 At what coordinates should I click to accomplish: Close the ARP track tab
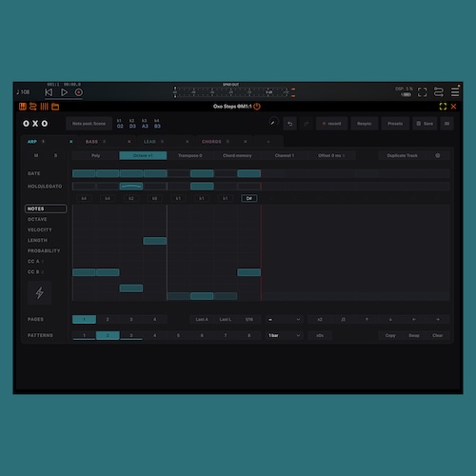(71, 142)
